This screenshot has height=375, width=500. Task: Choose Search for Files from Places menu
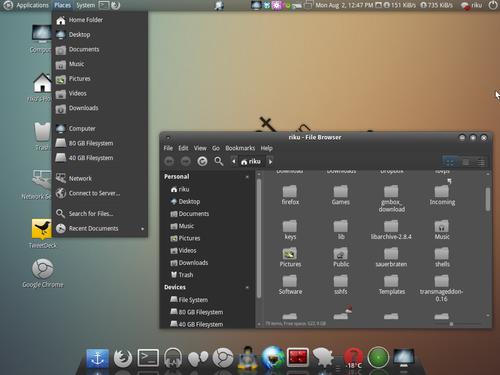(100, 214)
